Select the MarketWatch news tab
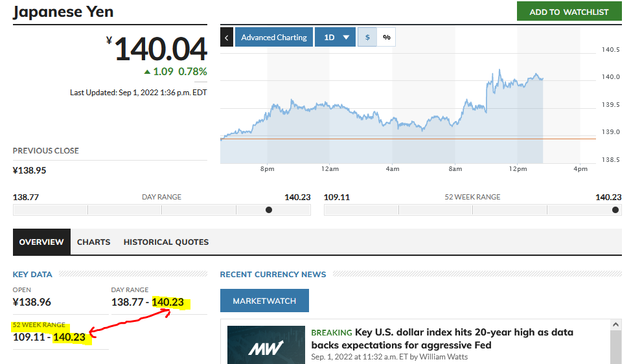The image size is (631, 364). 264,301
